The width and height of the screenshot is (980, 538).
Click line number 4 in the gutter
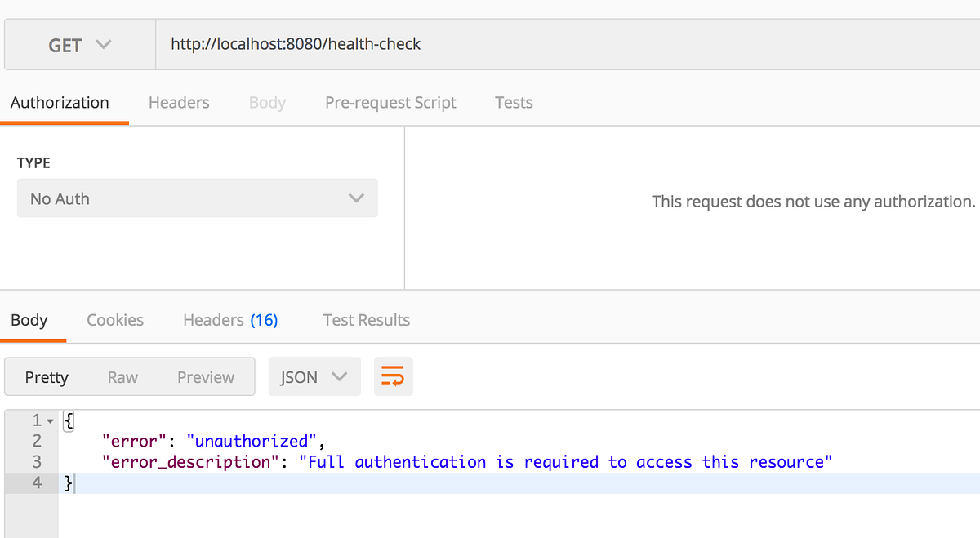[x=37, y=482]
